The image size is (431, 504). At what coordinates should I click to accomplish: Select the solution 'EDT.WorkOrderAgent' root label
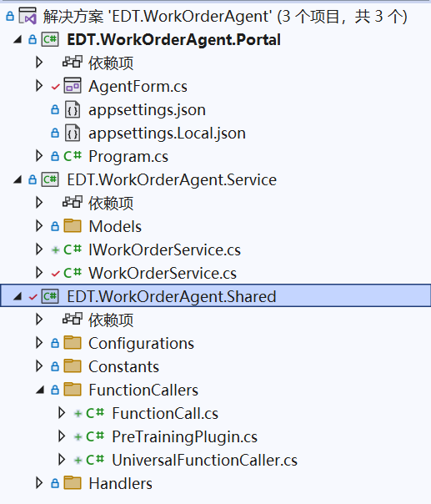[225, 16]
